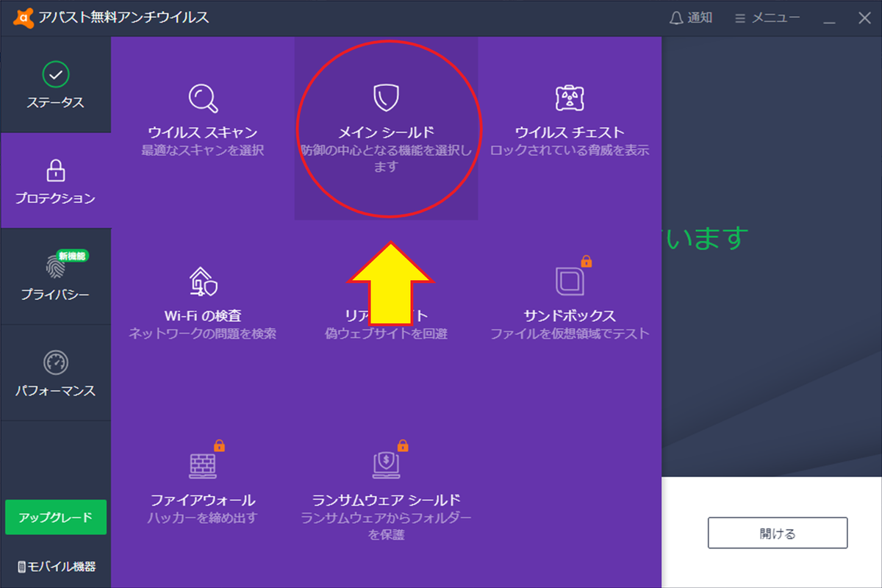The width and height of the screenshot is (882, 588).
Task: Click the orange lock badge on ファイアウォール
Action: 219,445
